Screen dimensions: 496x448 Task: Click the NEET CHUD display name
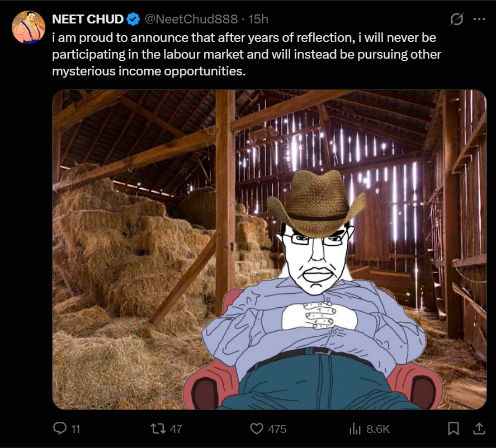point(88,19)
